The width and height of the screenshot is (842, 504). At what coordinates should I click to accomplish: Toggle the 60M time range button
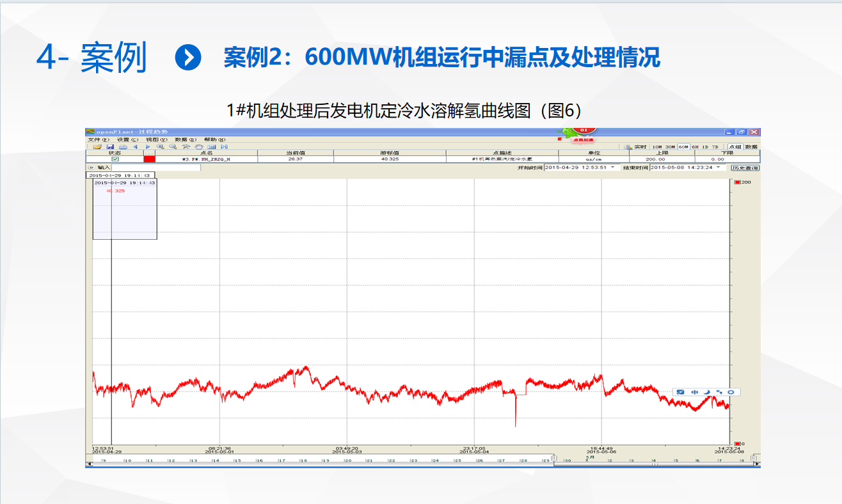pyautogui.click(x=683, y=147)
